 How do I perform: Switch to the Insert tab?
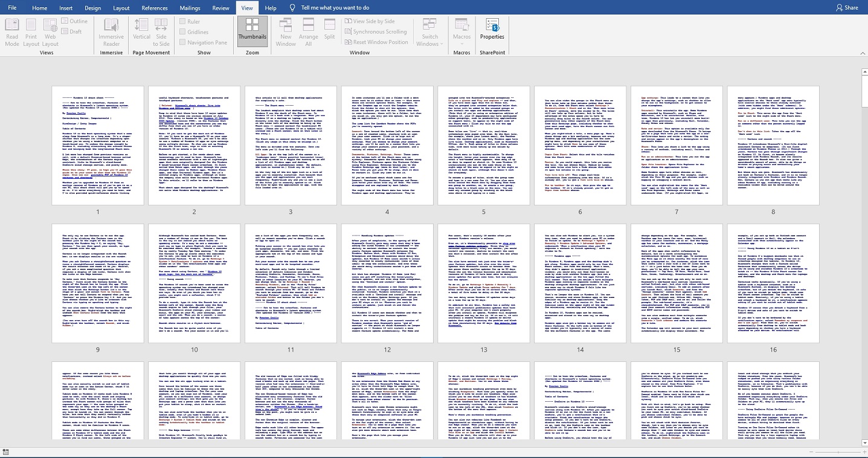[66, 8]
